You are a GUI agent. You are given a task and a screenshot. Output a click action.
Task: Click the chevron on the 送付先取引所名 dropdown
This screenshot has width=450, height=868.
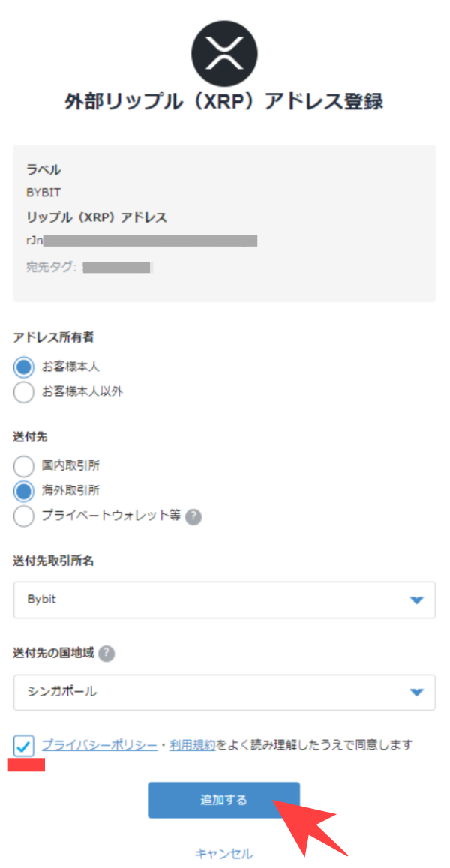(x=416, y=600)
